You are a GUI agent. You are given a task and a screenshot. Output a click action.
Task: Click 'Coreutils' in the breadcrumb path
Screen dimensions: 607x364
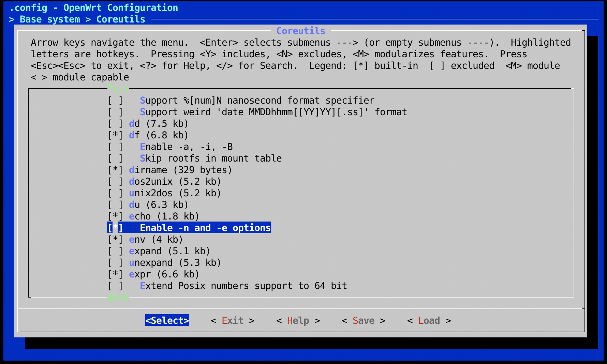[x=121, y=19]
